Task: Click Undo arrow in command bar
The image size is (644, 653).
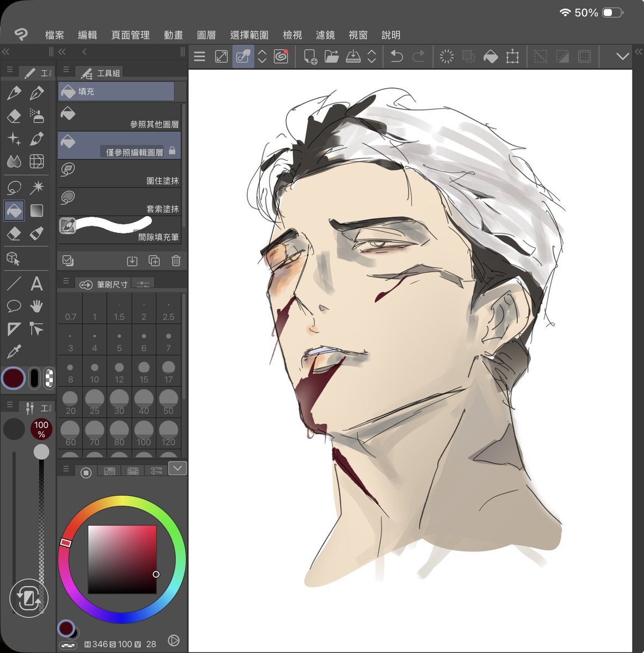Action: (397, 56)
